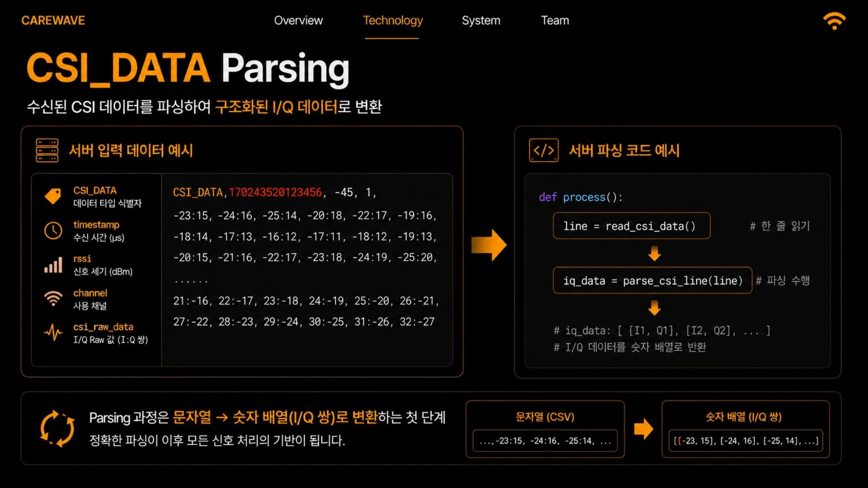Click the '-45' rssi value
The width and height of the screenshot is (868, 488).
(x=344, y=192)
